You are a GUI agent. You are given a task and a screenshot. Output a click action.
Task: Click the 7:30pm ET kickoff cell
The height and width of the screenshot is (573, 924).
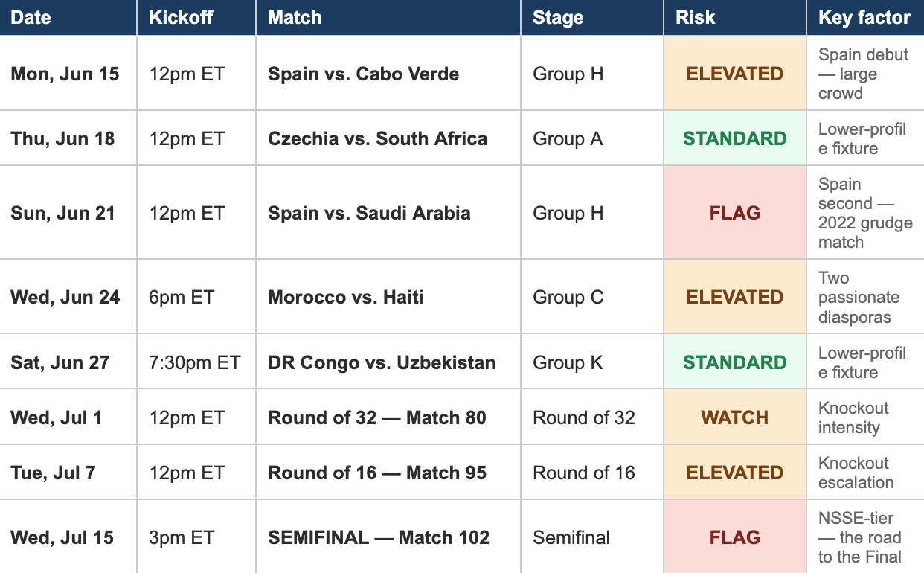196,362
